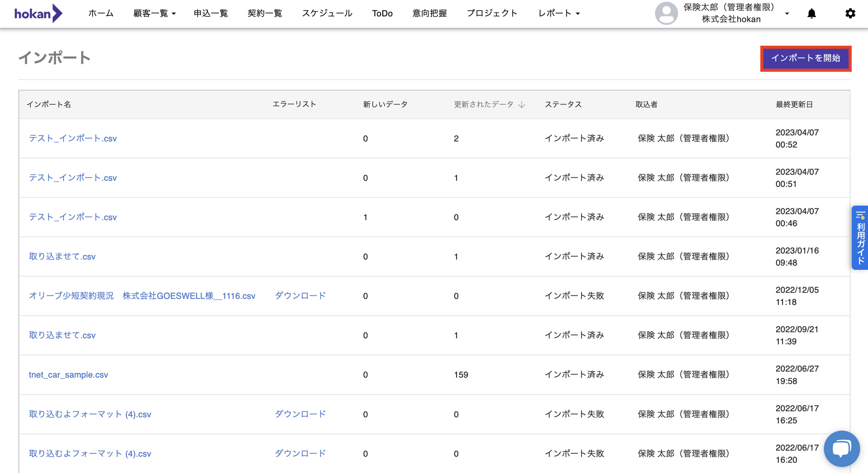Click the hokan logo

tap(38, 14)
